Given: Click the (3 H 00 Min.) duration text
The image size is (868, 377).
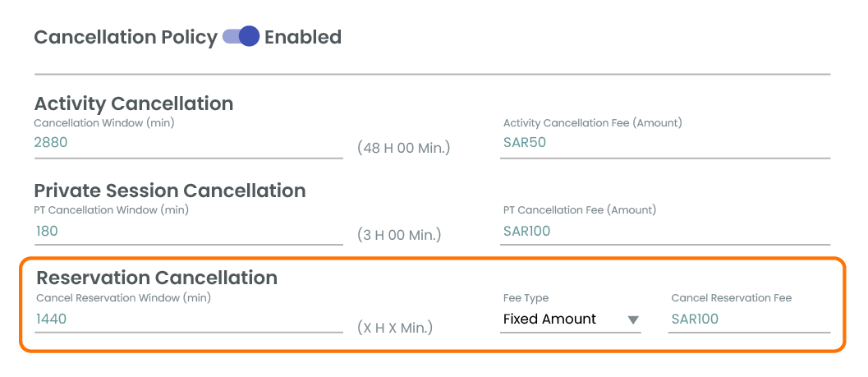Looking at the screenshot, I should pos(399,235).
